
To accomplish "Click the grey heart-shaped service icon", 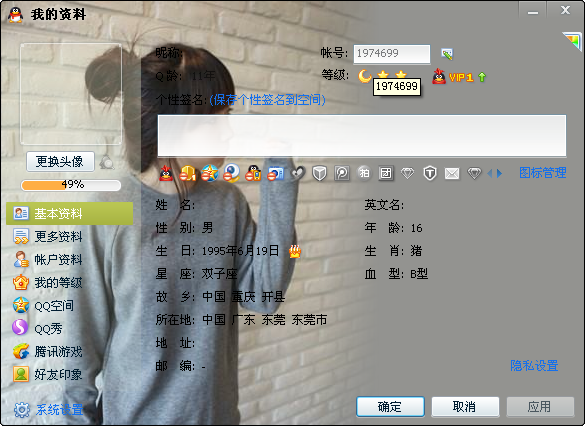I will 297,173.
